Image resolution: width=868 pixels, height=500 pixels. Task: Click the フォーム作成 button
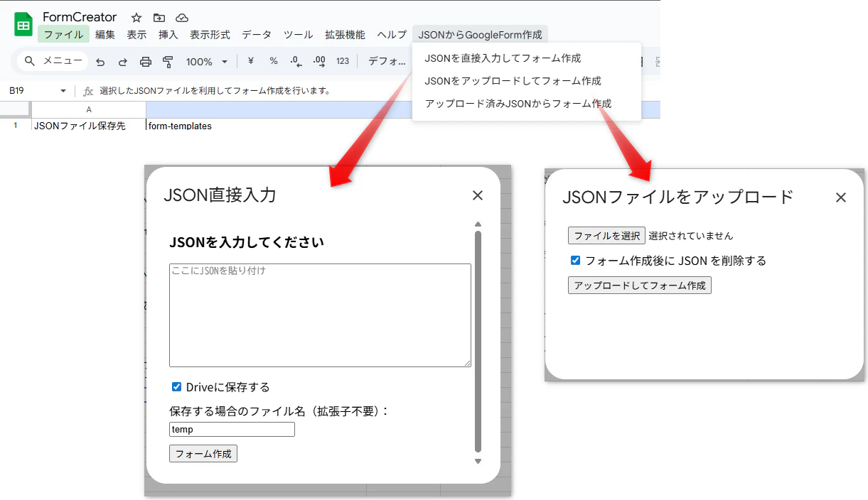[203, 454]
